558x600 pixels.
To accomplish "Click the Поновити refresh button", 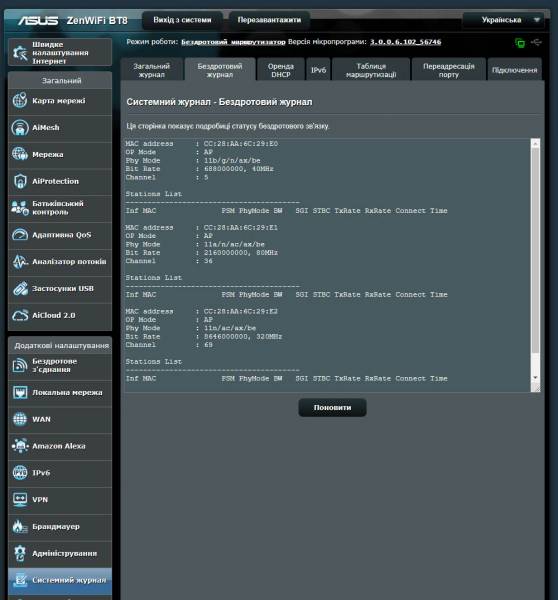I will pyautogui.click(x=332, y=408).
